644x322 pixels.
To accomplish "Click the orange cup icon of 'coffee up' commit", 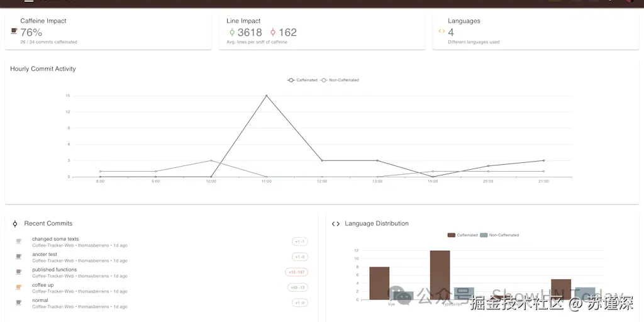I will tap(18, 287).
